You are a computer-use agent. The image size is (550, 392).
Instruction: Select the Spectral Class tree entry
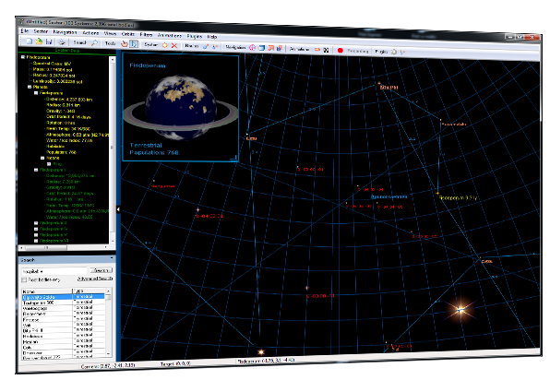coord(52,64)
